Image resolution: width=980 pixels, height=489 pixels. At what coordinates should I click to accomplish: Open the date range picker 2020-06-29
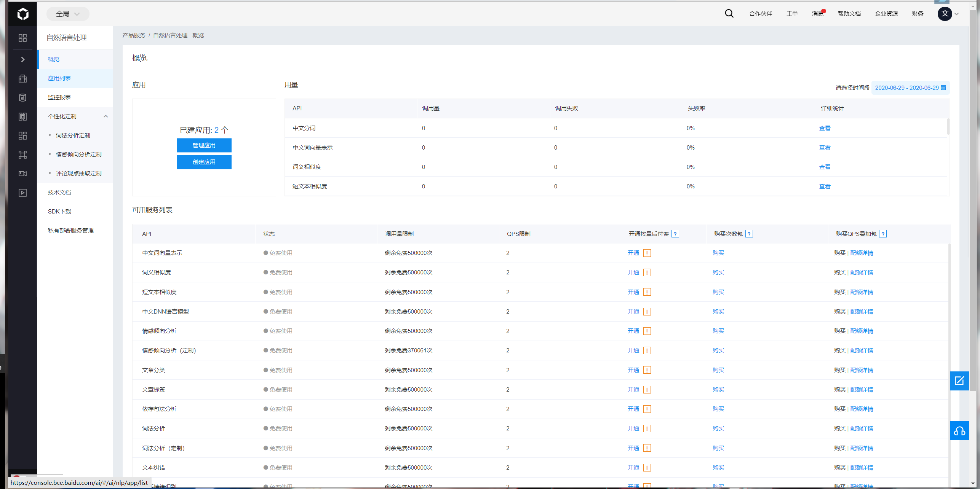910,88
